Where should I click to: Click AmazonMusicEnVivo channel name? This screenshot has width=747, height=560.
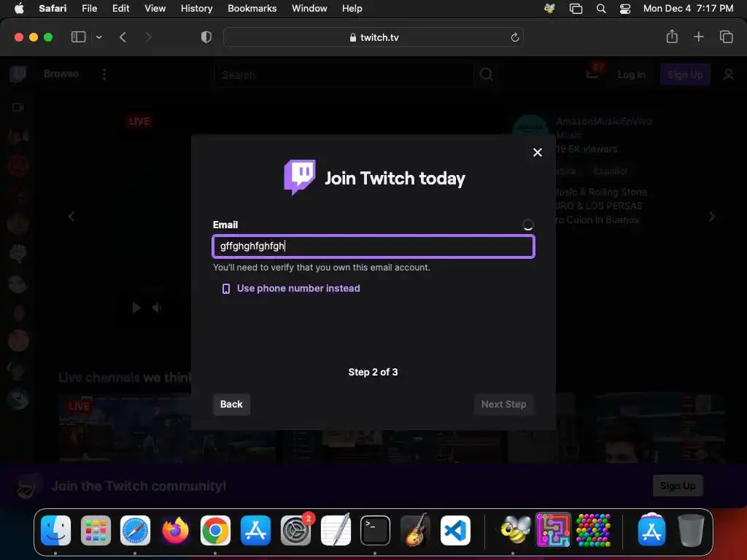click(x=603, y=122)
